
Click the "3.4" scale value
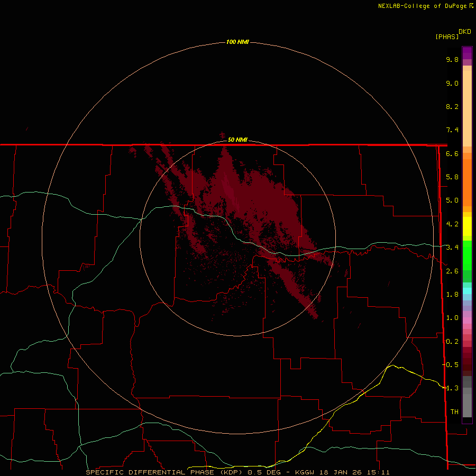tap(452, 248)
